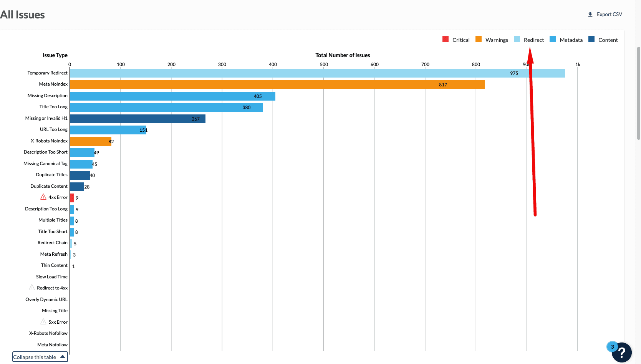Toggle the Redirect legend series
This screenshot has height=364, width=641.
tap(529, 40)
